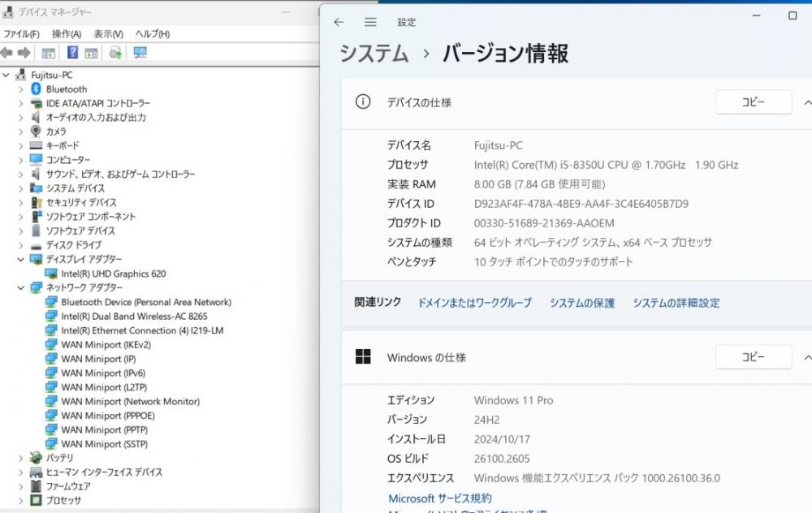Click the processor category icon in tree
This screenshot has width=812, height=513.
(x=36, y=500)
